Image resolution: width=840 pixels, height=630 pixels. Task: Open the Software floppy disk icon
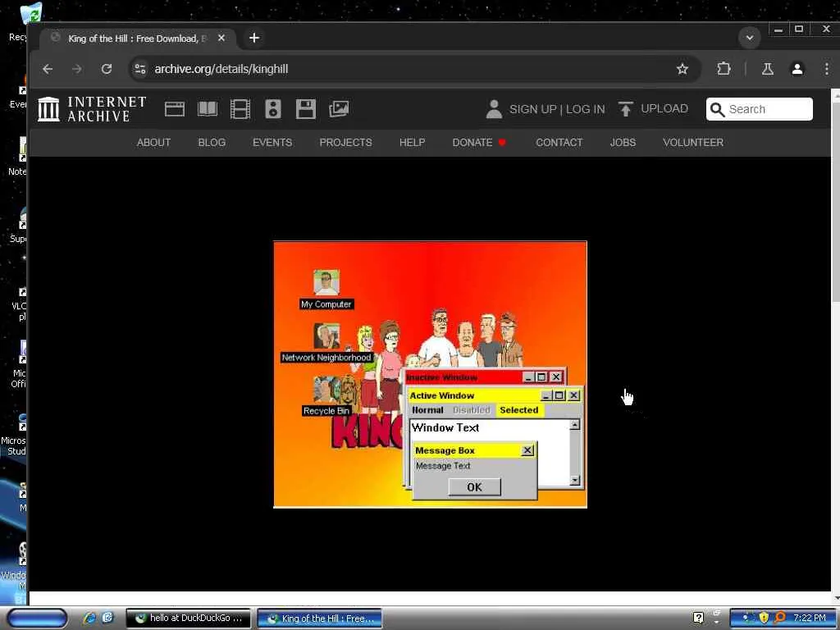point(306,109)
